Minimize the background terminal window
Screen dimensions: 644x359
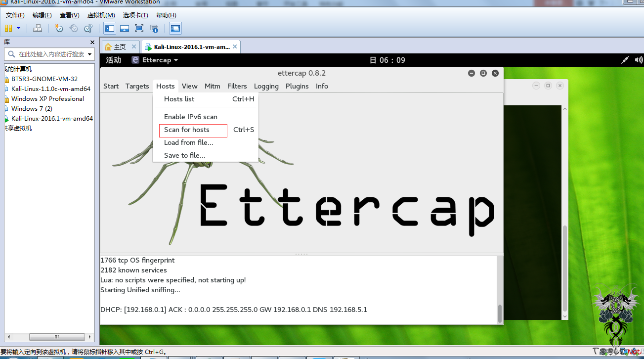[x=536, y=86]
